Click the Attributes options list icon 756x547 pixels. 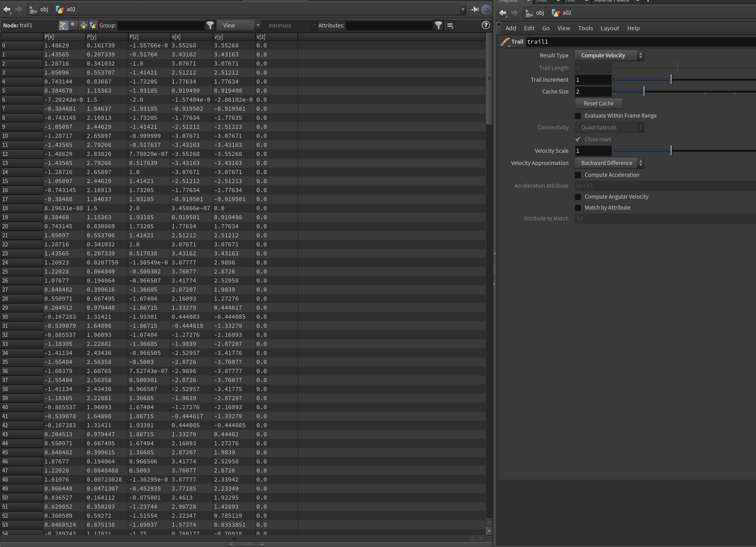pyautogui.click(x=450, y=25)
